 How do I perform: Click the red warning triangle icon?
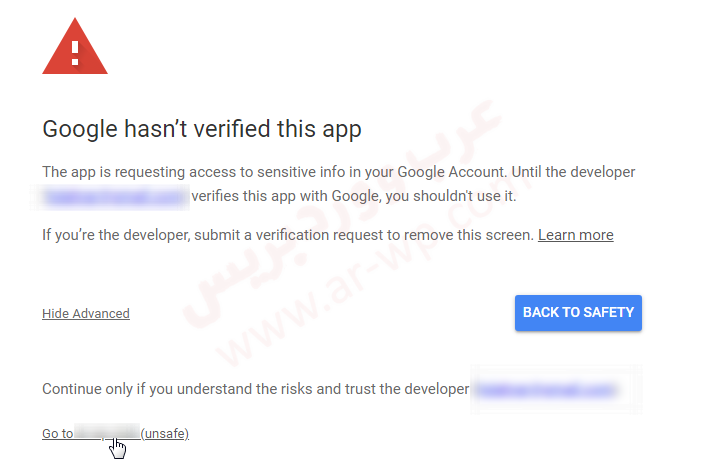tap(75, 48)
